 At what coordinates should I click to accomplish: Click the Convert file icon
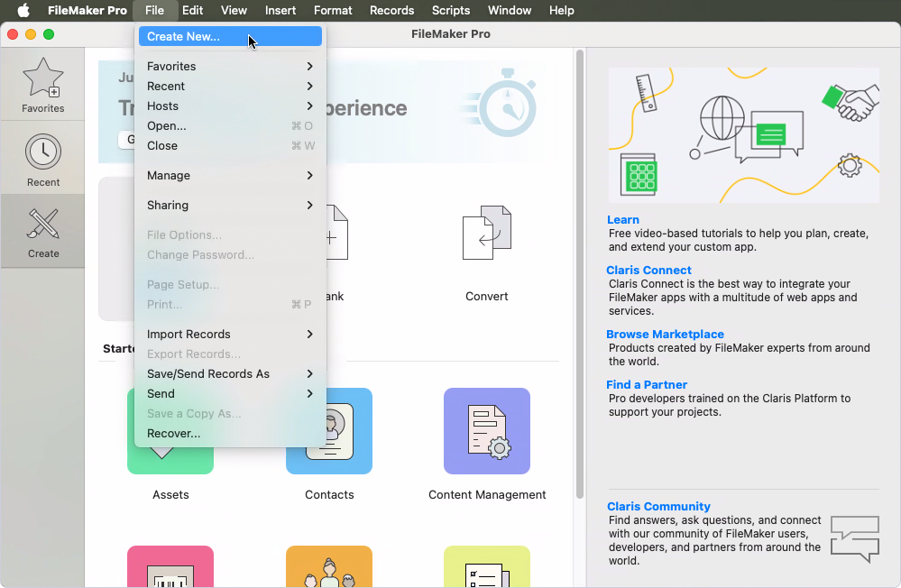486,233
